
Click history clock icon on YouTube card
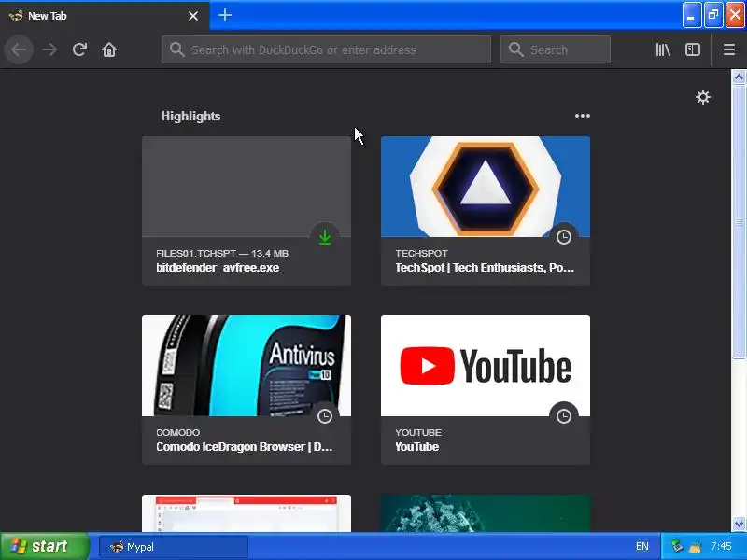564,416
